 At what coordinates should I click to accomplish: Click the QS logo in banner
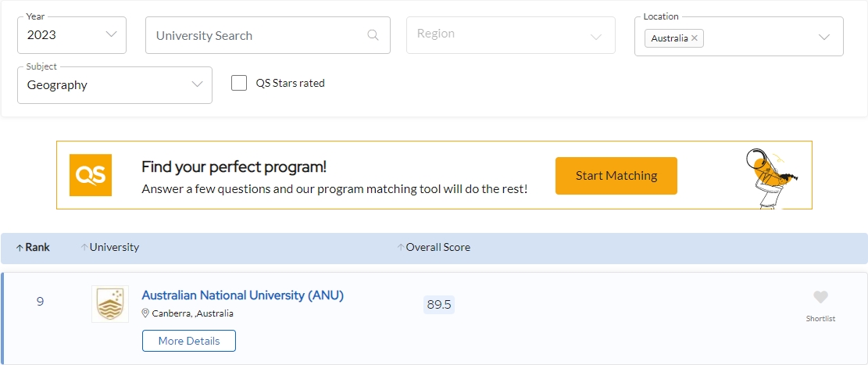(x=91, y=175)
